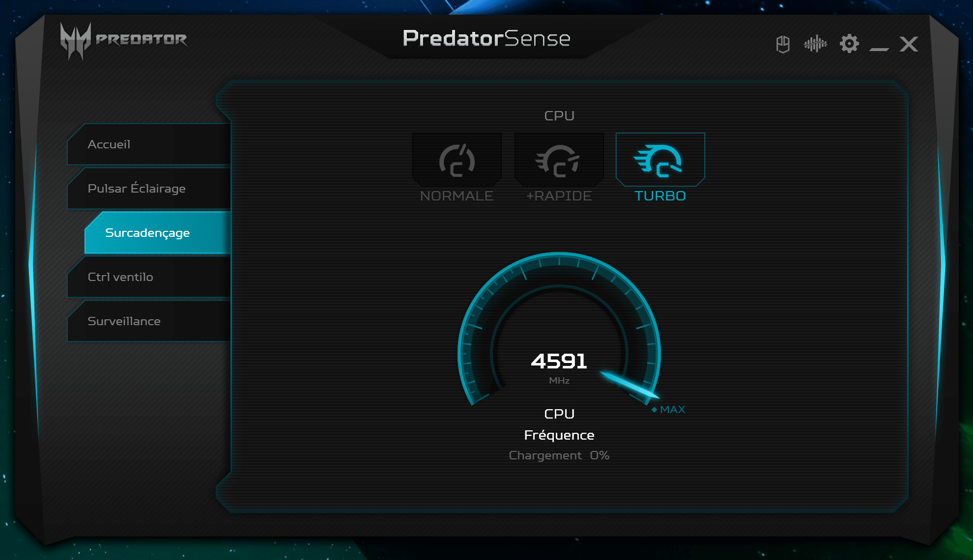Viewport: 973px width, 560px height.
Task: Choose the +RAPIDE overclock mode icon
Action: pos(559,160)
